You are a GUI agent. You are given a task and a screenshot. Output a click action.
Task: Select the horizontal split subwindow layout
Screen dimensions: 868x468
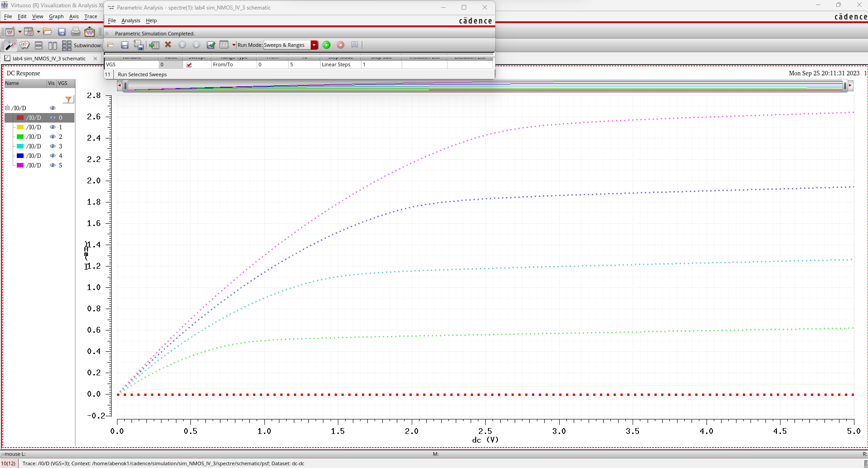pos(39,45)
